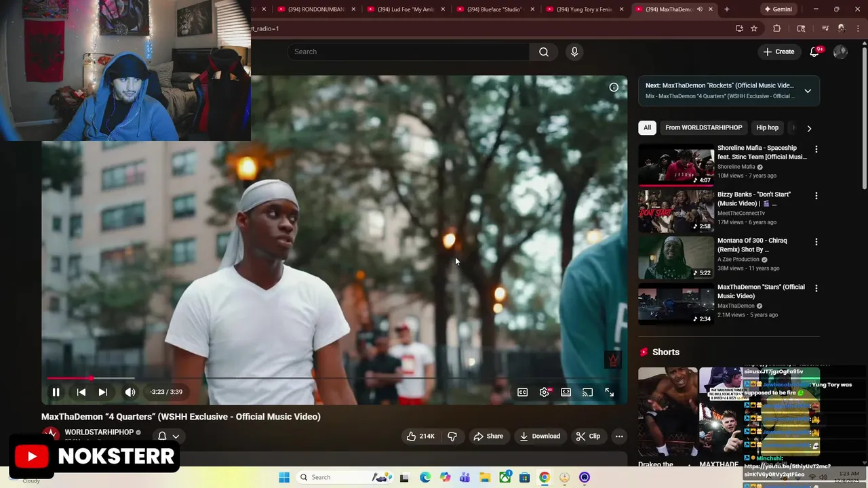Screen dimensions: 868x488
Task: Dislike the video
Action: (452, 436)
